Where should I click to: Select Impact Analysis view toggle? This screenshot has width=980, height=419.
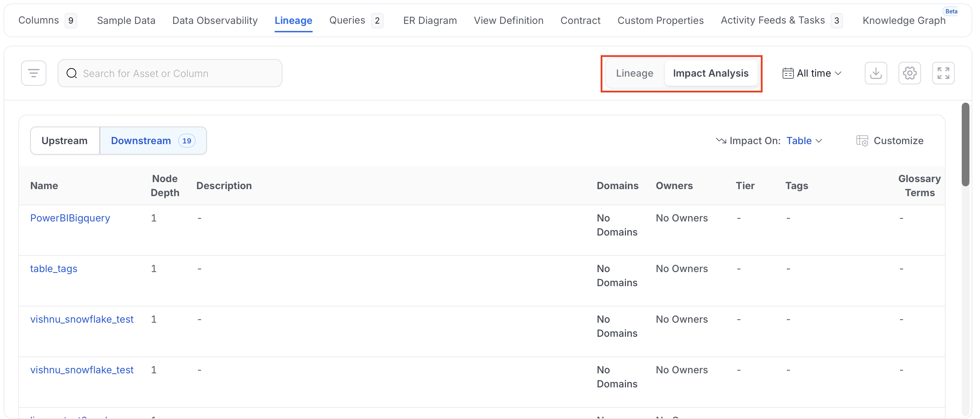[x=711, y=73]
